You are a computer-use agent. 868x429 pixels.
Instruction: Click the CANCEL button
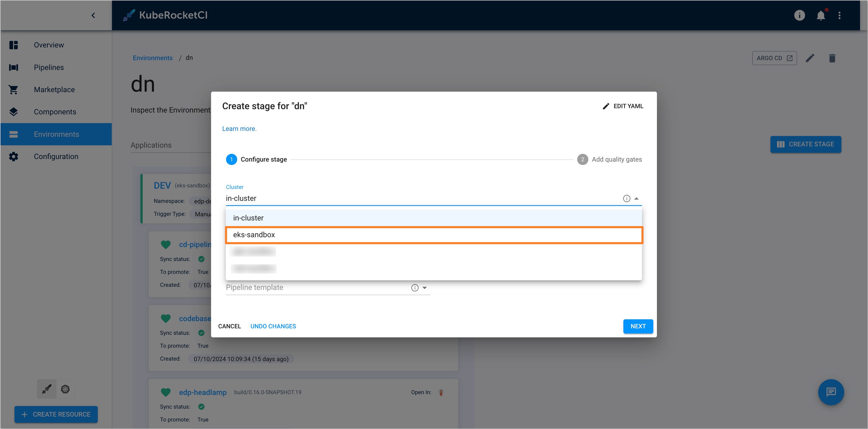click(229, 326)
